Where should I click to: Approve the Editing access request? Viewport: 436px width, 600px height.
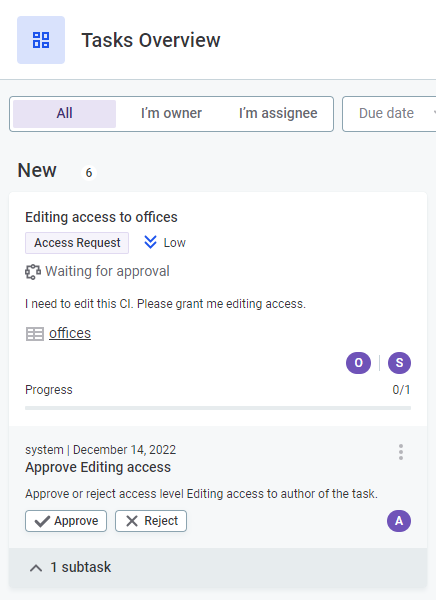click(x=66, y=521)
